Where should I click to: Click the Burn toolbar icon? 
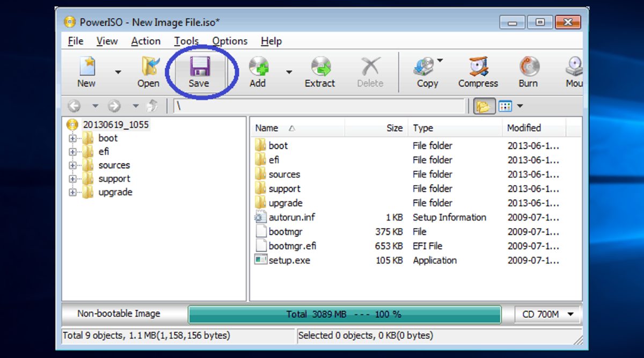529,72
